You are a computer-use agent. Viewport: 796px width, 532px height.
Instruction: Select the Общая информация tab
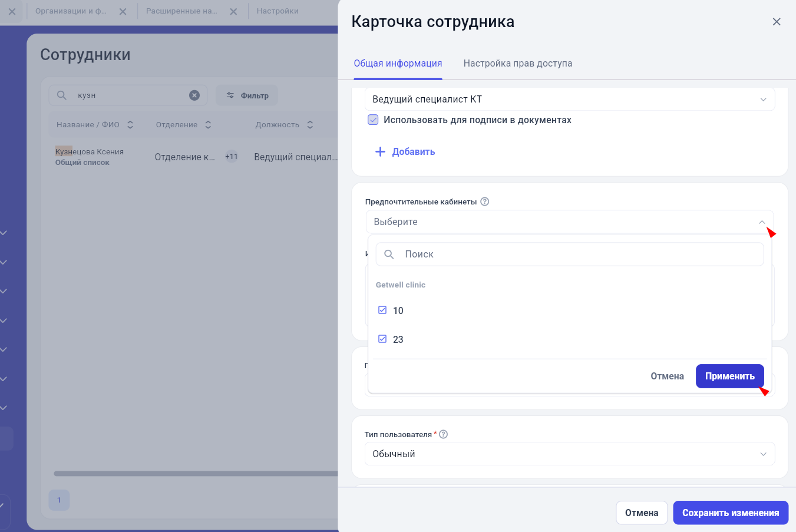coord(398,64)
